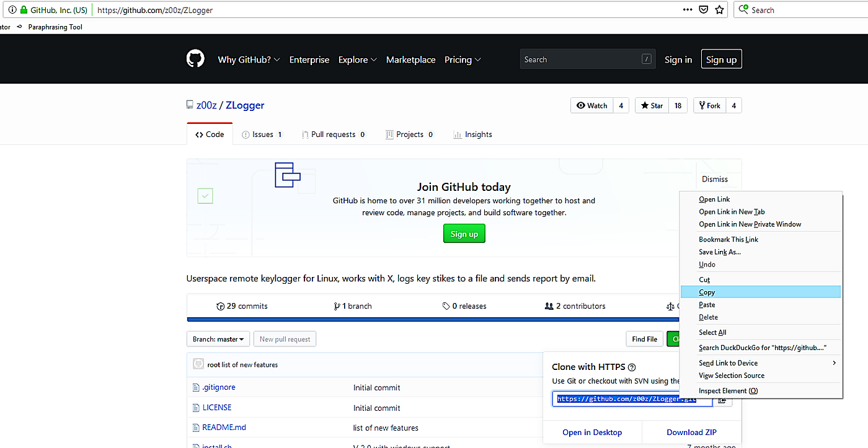The width and height of the screenshot is (868, 448).
Task: Click the page info icon in address bar
Action: tap(12, 10)
